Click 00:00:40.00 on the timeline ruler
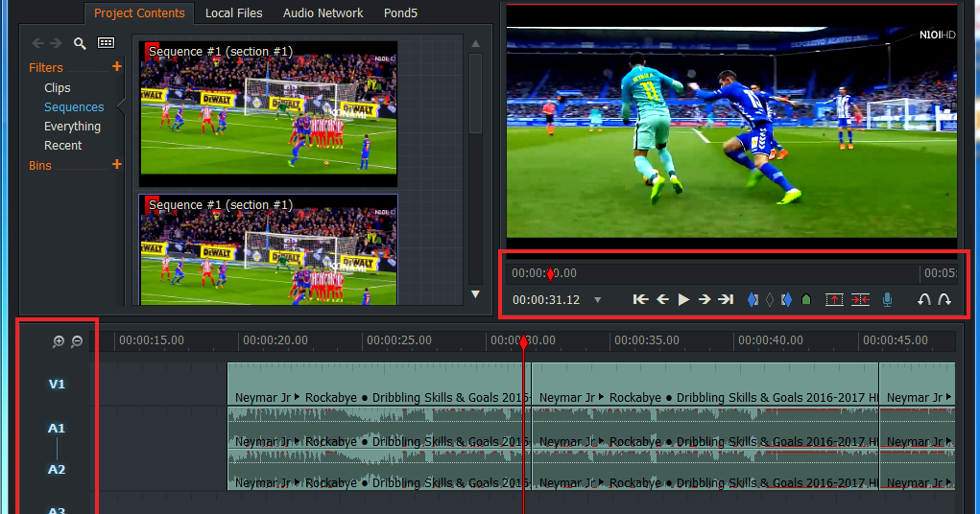The height and width of the screenshot is (514, 980). [771, 340]
